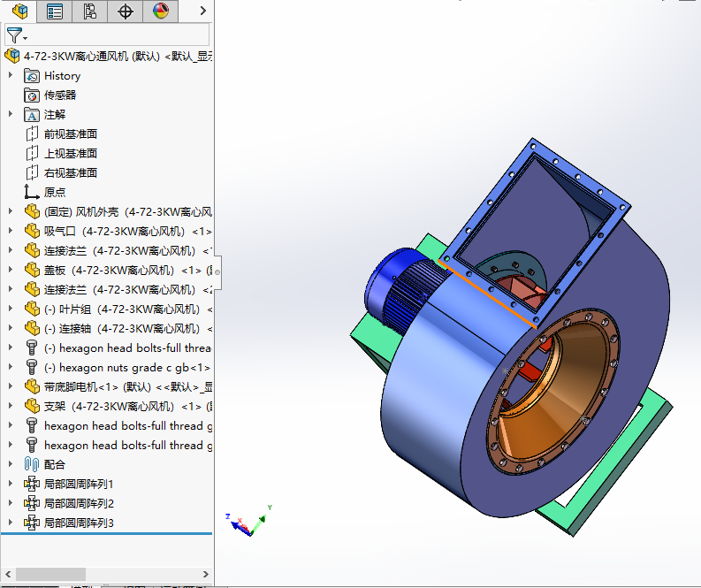Expand the (-) 连接轴 component
The width and height of the screenshot is (701, 588).
(11, 328)
